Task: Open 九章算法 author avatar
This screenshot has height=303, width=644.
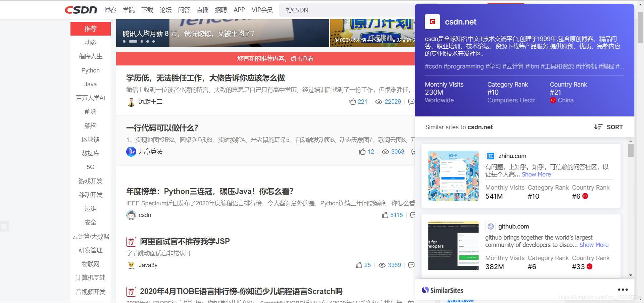Action: [x=131, y=152]
